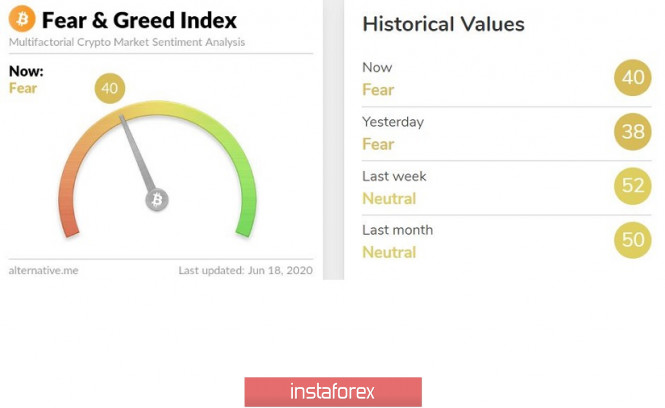Viewport: 665px width, 408px height.
Task: Click the Last updated Jun 18, 2020 text
Action: pyautogui.click(x=244, y=270)
